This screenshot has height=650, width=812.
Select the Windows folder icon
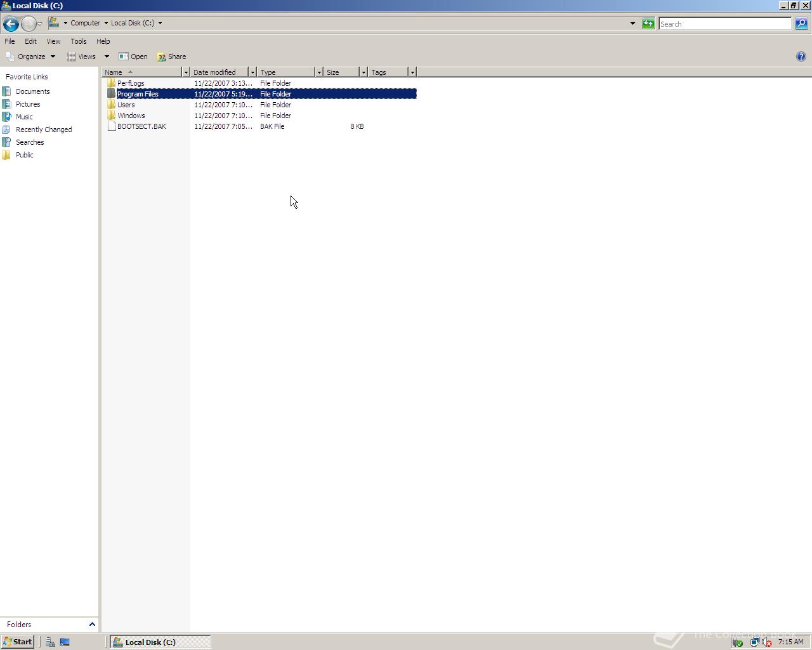click(111, 116)
